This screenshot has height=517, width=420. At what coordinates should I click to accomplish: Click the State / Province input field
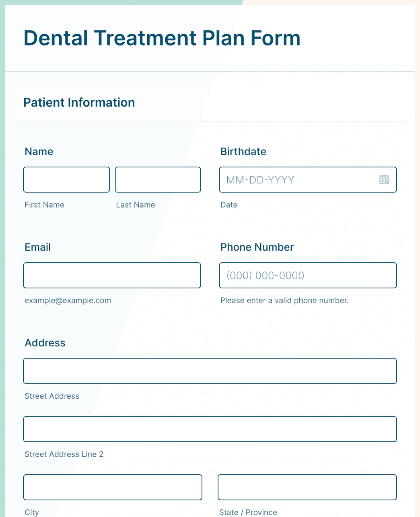coord(307,487)
